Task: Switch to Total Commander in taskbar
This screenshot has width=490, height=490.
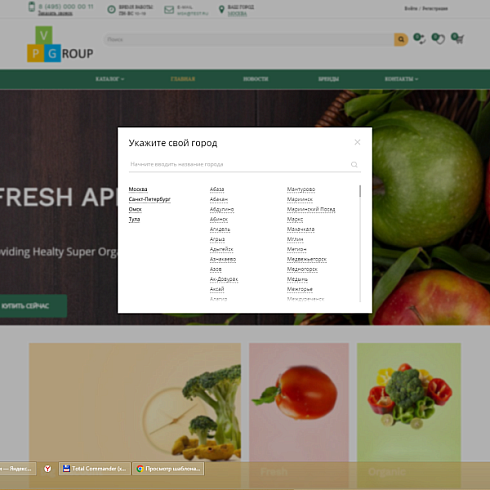Action: (x=94, y=469)
